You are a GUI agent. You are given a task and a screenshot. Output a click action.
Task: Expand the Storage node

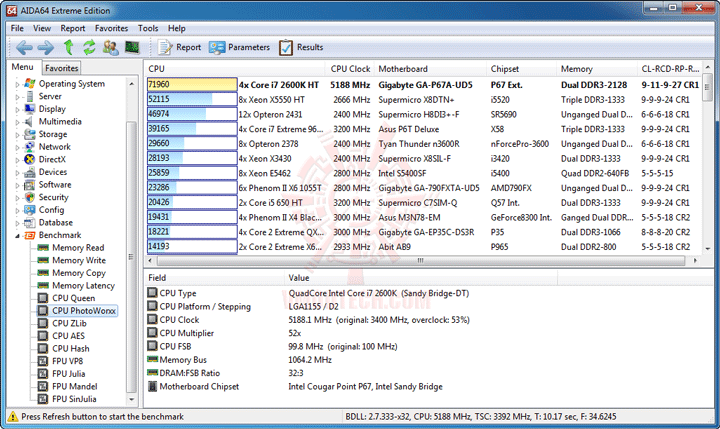(17, 135)
